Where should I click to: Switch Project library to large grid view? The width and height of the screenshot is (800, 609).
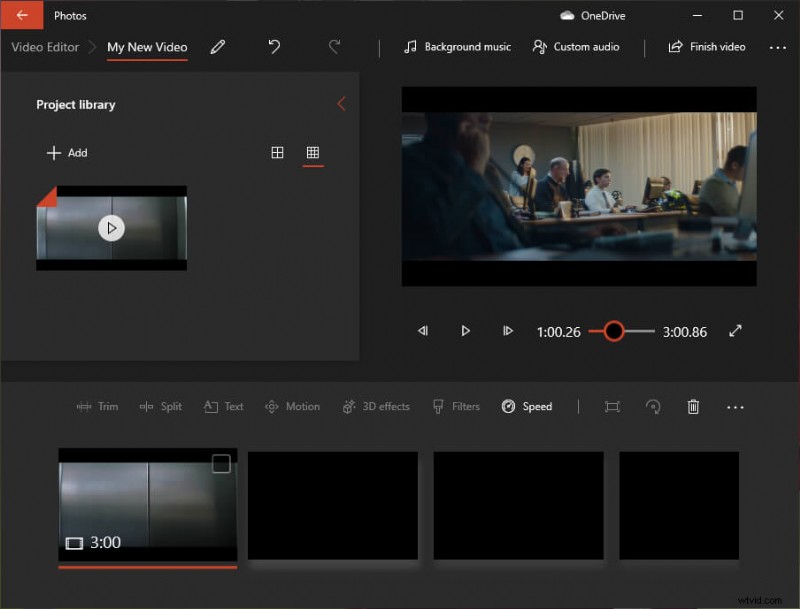click(277, 152)
